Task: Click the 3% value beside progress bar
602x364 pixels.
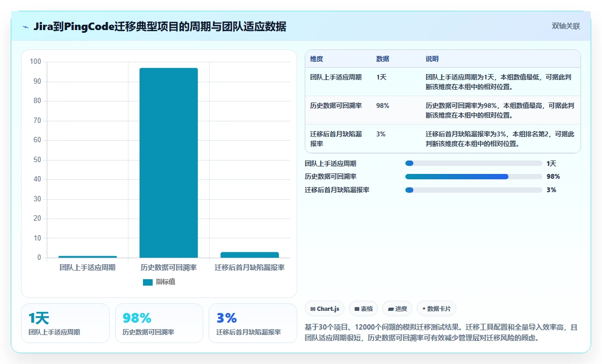Action: click(x=551, y=190)
